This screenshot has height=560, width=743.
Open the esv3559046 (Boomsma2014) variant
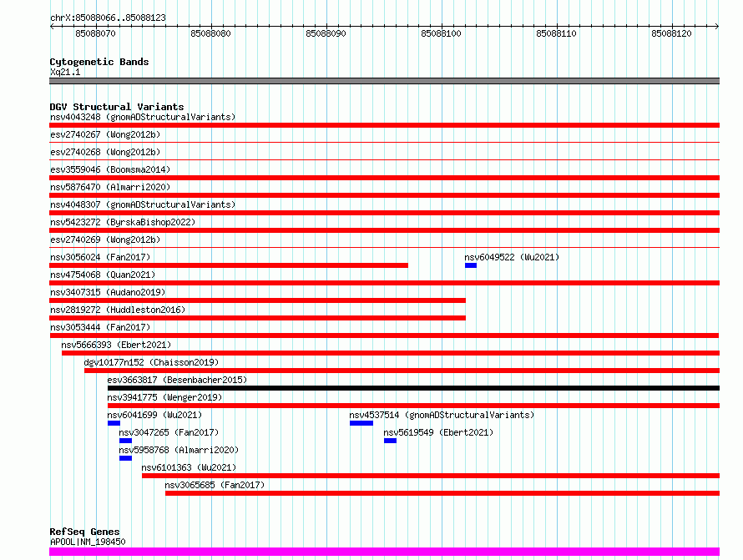tap(110, 169)
